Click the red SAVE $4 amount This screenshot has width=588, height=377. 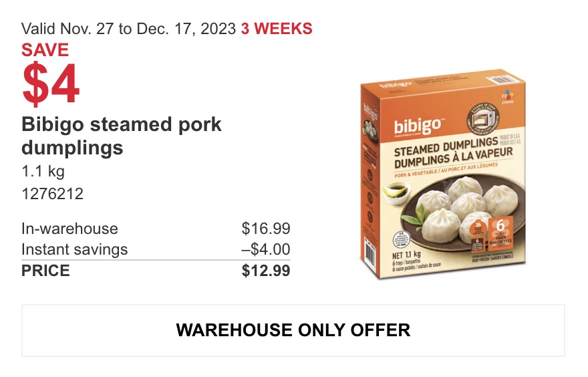(51, 84)
